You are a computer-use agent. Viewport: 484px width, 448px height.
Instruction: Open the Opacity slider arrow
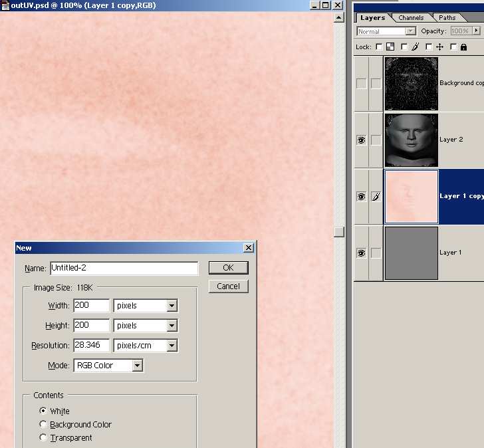[477, 31]
